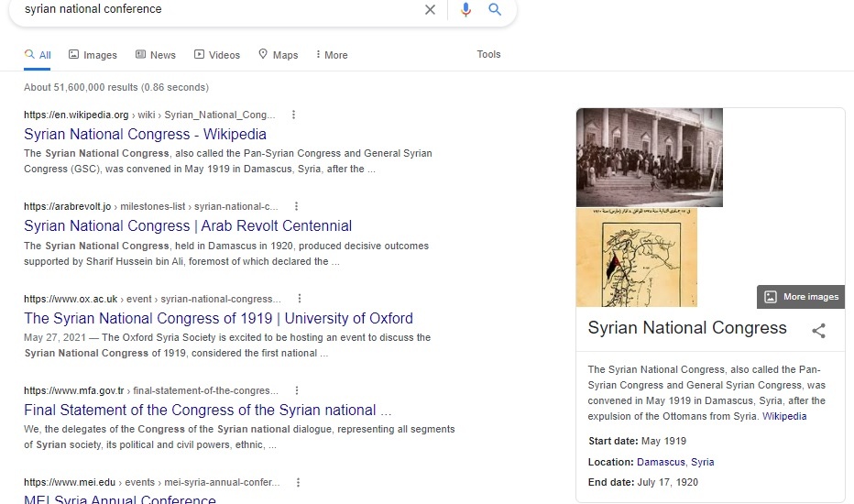Open the three-dot menu for the mfa.gov.tr result
Viewport: 854px width, 504px height.
click(x=297, y=390)
